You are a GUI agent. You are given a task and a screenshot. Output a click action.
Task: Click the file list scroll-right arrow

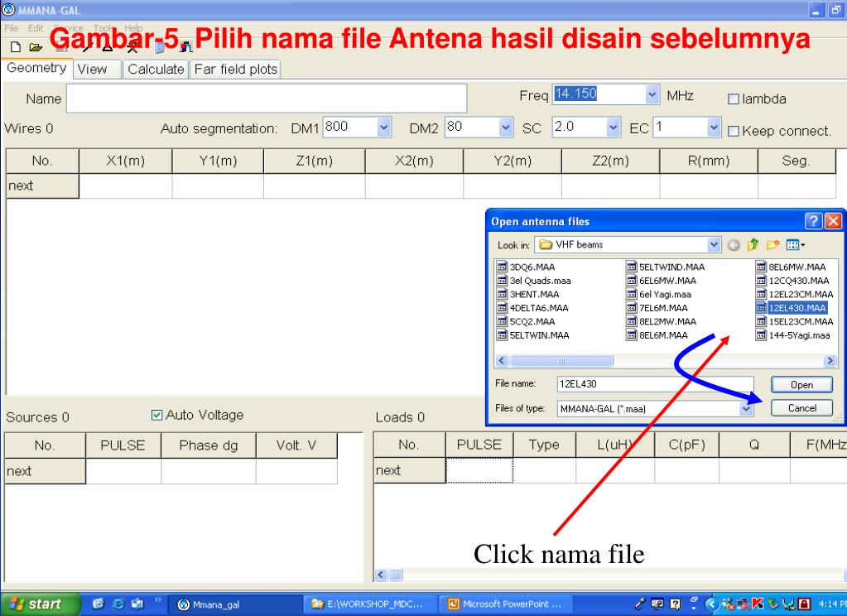(x=830, y=360)
